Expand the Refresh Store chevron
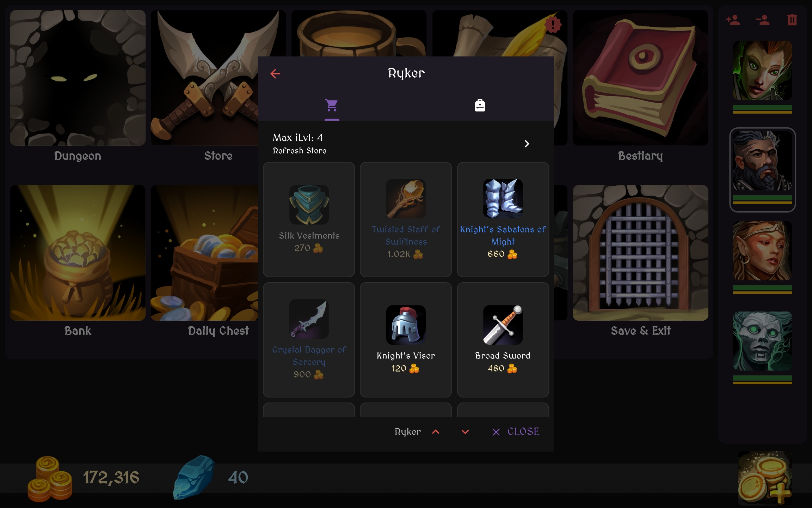 (527, 144)
